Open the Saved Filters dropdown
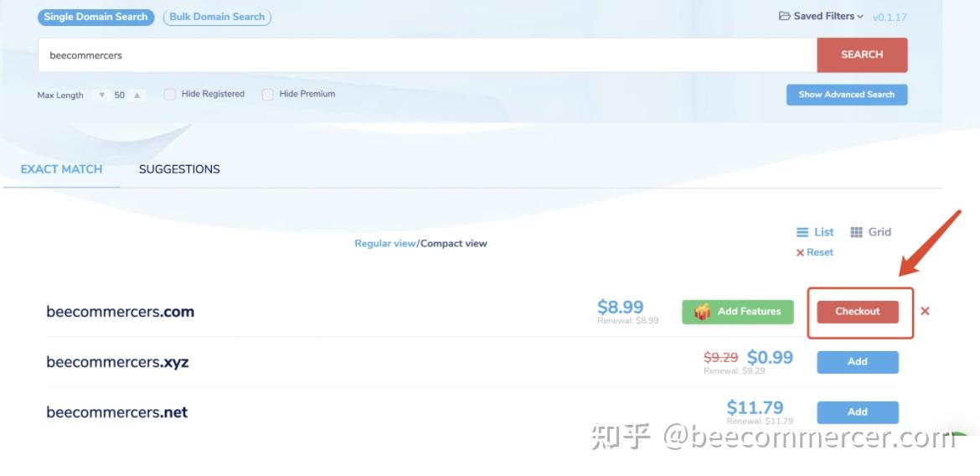The height and width of the screenshot is (476, 980). click(x=821, y=16)
